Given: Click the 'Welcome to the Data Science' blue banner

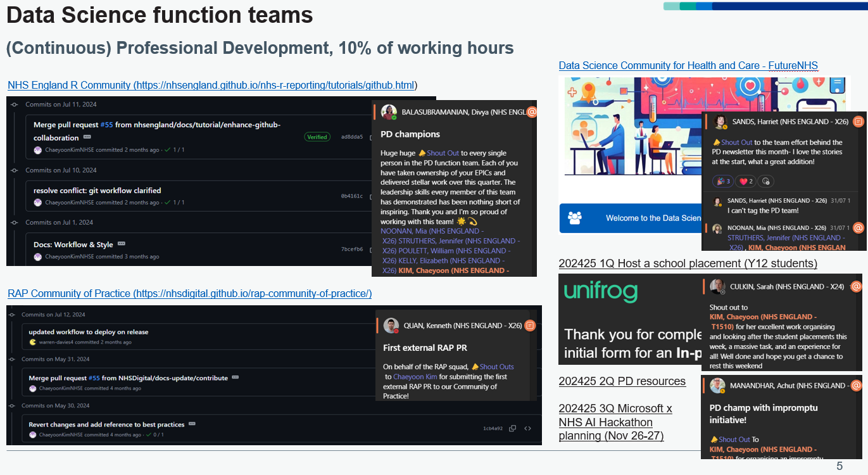Looking at the screenshot, I should 631,218.
